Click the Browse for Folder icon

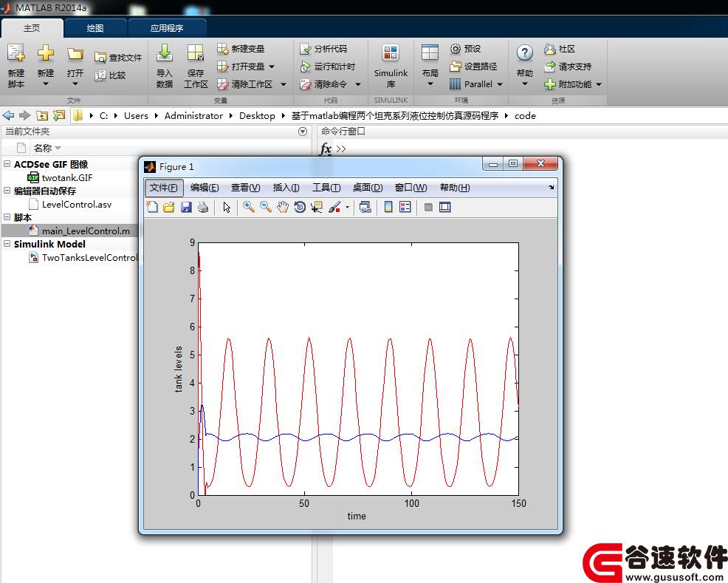tap(59, 116)
